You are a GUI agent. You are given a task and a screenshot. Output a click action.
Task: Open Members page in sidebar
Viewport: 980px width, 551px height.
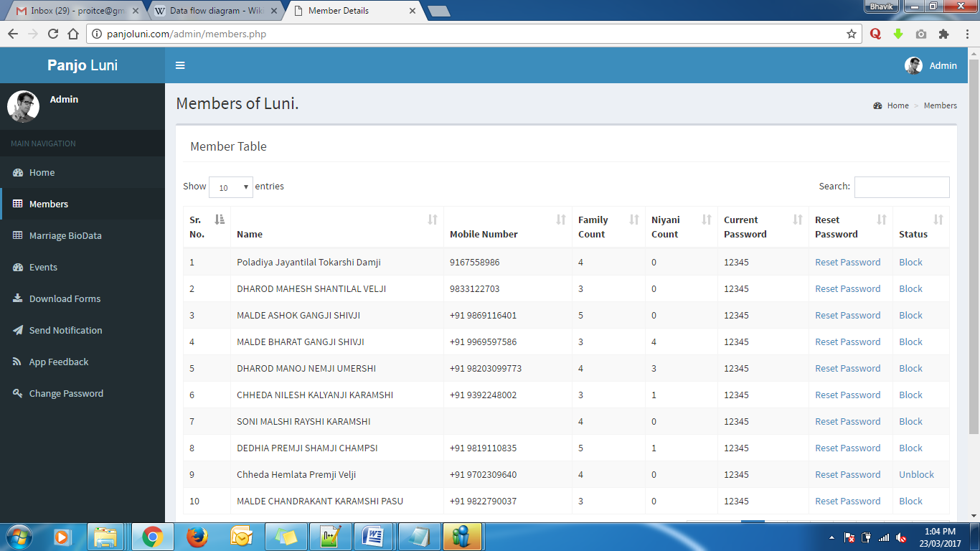pos(83,204)
